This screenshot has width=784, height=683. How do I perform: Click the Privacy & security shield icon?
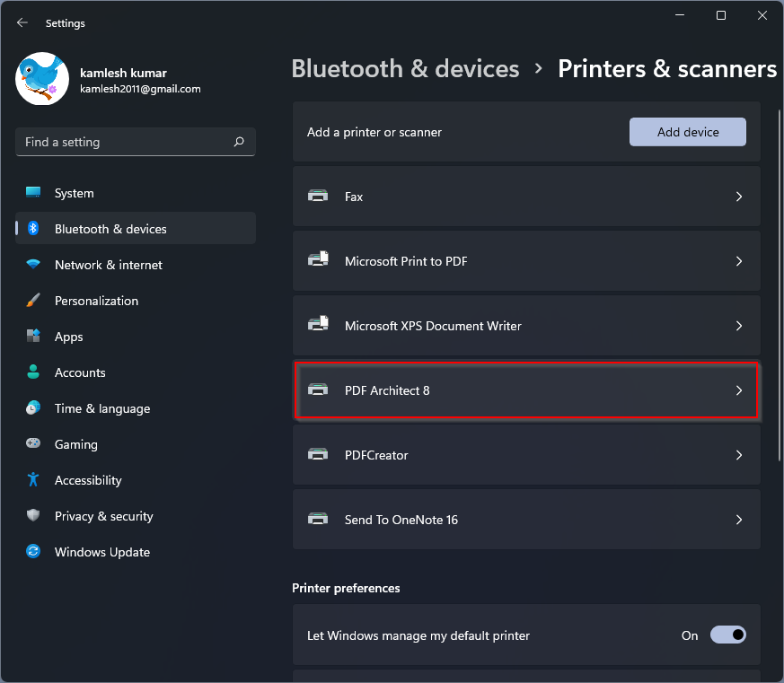pyautogui.click(x=33, y=515)
